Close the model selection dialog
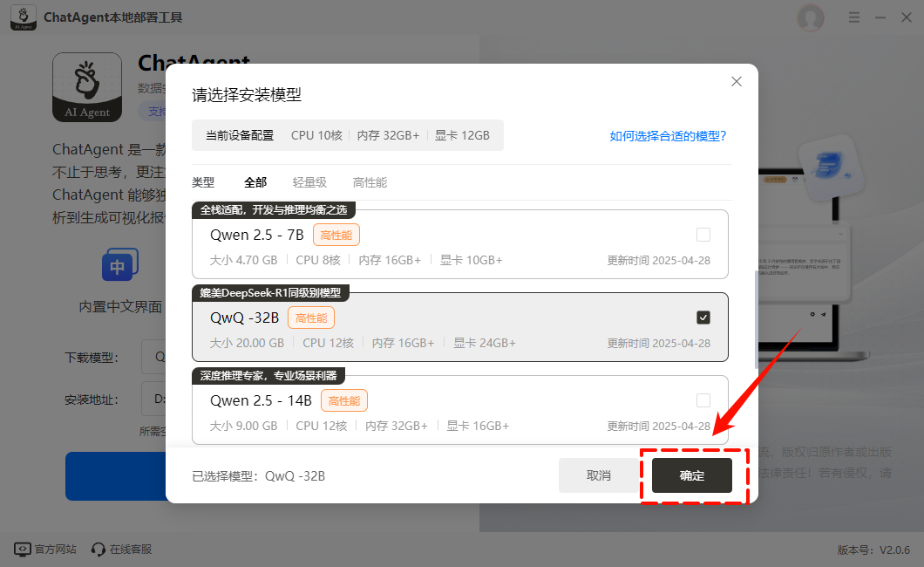The height and width of the screenshot is (567, 924). coord(736,81)
